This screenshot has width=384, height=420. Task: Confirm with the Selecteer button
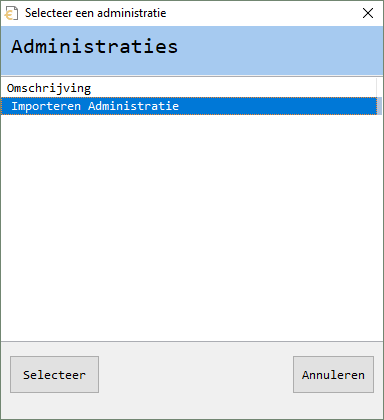tap(54, 374)
